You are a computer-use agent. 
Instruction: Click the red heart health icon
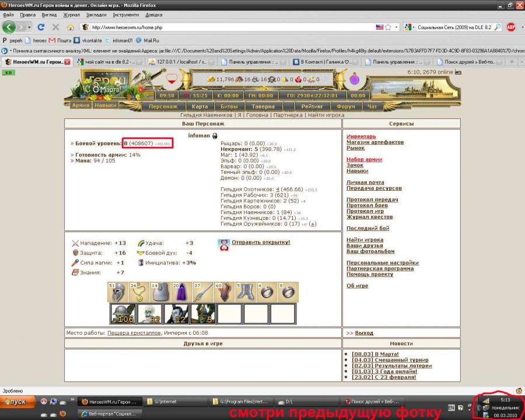pos(171,79)
